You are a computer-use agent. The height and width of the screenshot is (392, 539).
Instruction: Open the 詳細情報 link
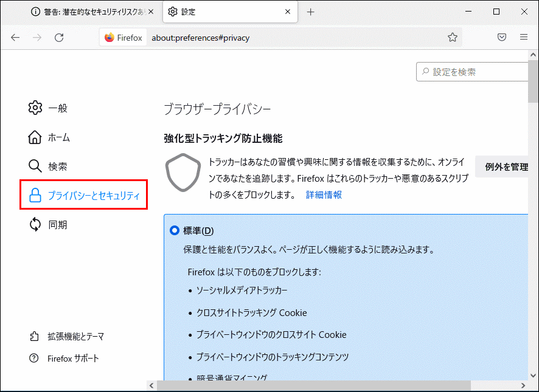coord(324,195)
